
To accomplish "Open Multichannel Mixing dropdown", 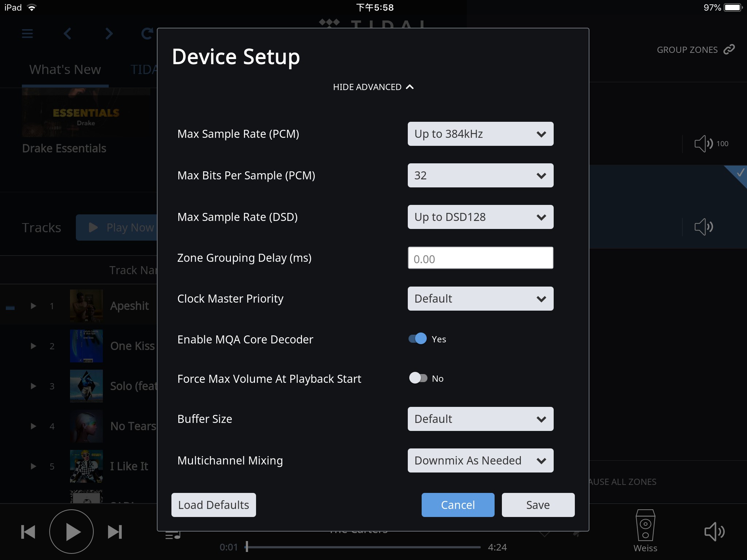I will click(x=480, y=460).
